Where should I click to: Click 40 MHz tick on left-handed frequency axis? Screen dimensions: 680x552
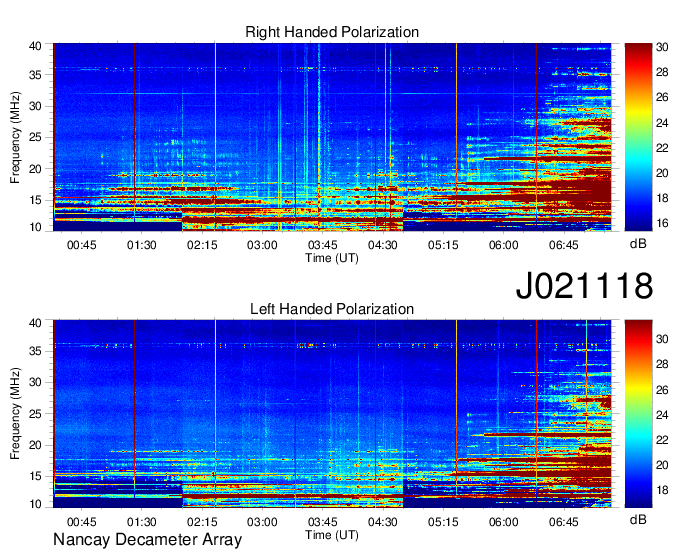tap(35, 323)
